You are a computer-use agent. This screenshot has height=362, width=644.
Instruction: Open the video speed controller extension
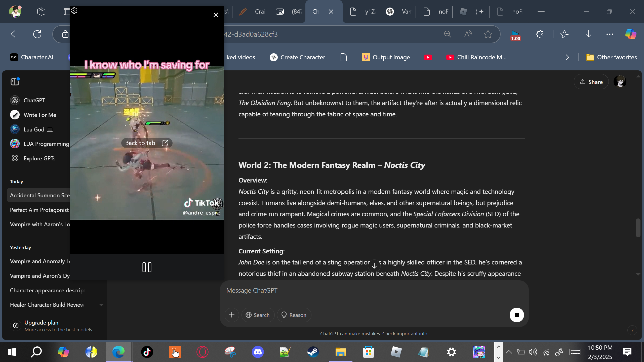point(515,35)
